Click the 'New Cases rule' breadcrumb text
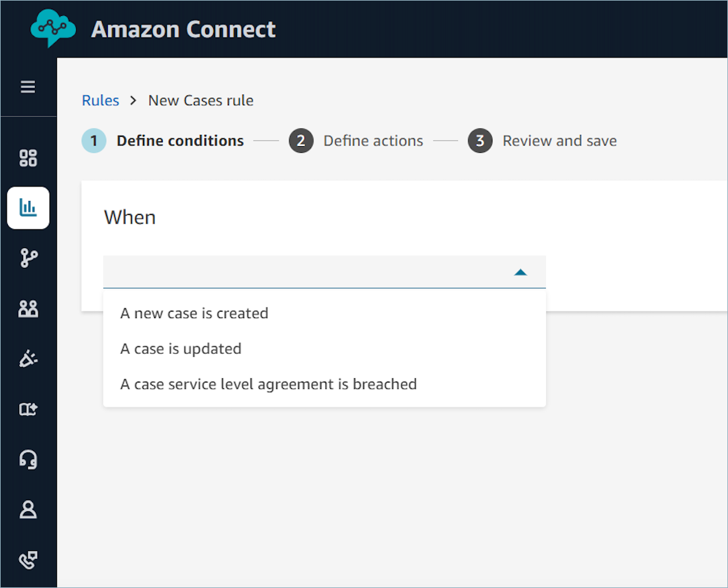 click(201, 100)
